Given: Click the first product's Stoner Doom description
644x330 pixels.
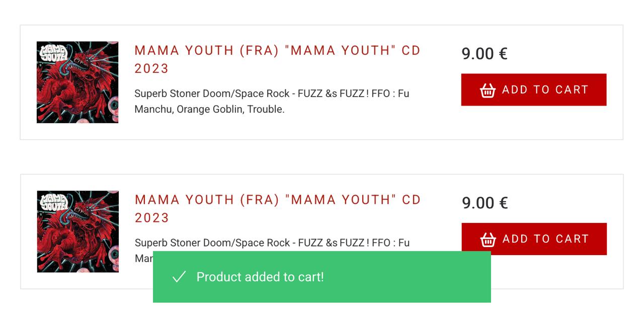Looking at the screenshot, I should coord(272,101).
